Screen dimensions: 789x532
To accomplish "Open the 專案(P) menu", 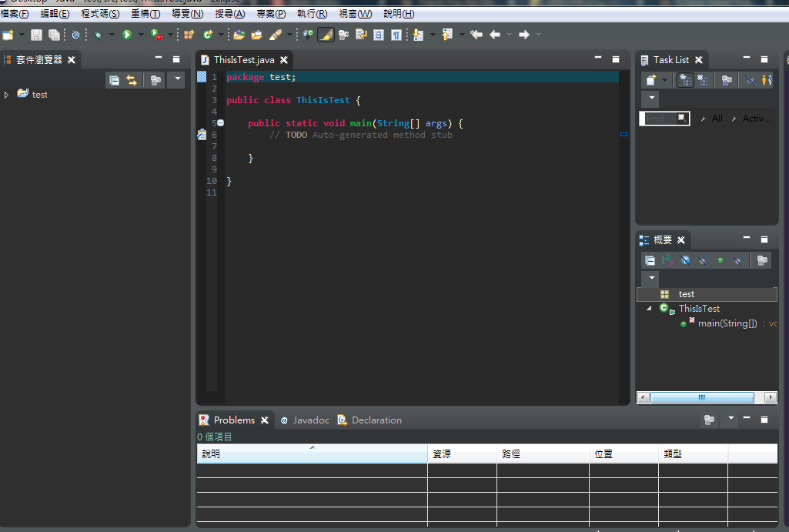I will coord(271,14).
